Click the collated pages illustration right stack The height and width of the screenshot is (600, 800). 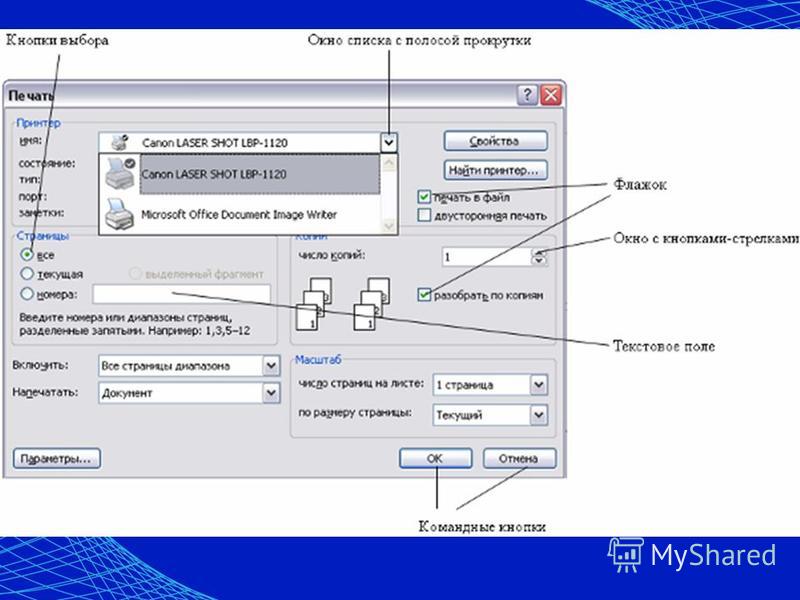tap(371, 303)
